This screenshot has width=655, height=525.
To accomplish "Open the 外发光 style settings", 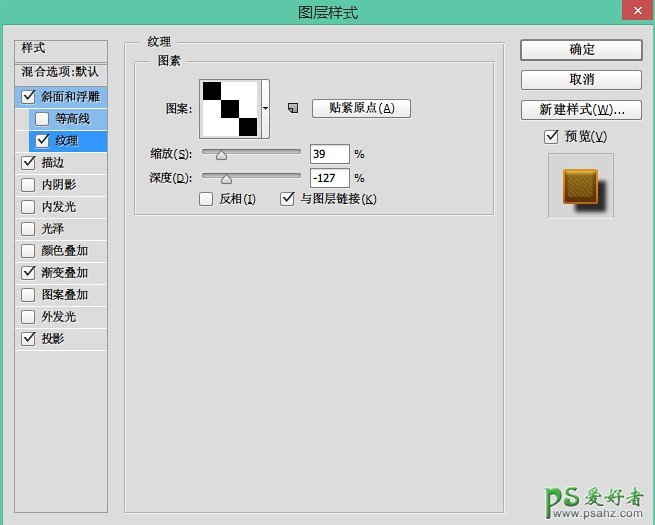I will 59,317.
